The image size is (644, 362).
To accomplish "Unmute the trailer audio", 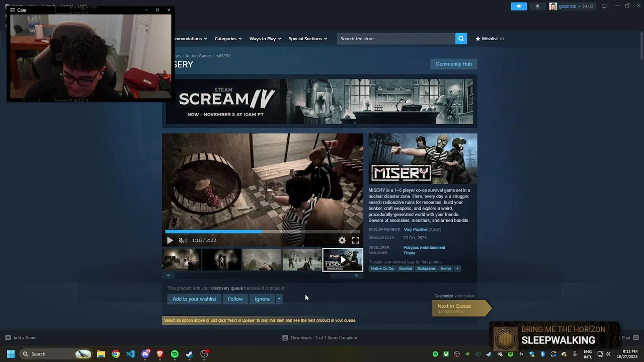I will 182,240.
